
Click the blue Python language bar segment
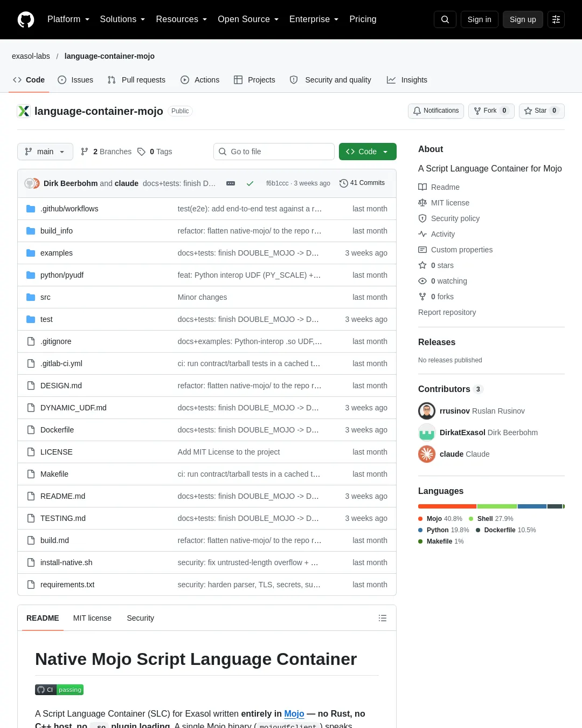pyautogui.click(x=532, y=506)
